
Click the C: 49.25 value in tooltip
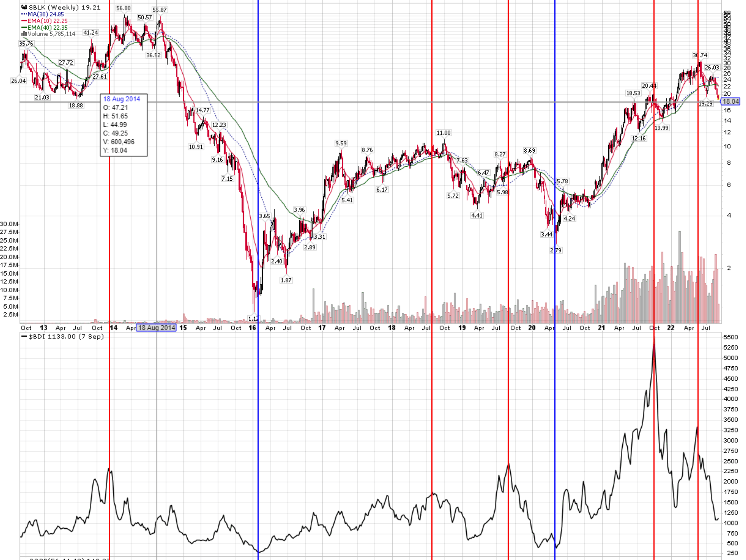[x=115, y=133]
